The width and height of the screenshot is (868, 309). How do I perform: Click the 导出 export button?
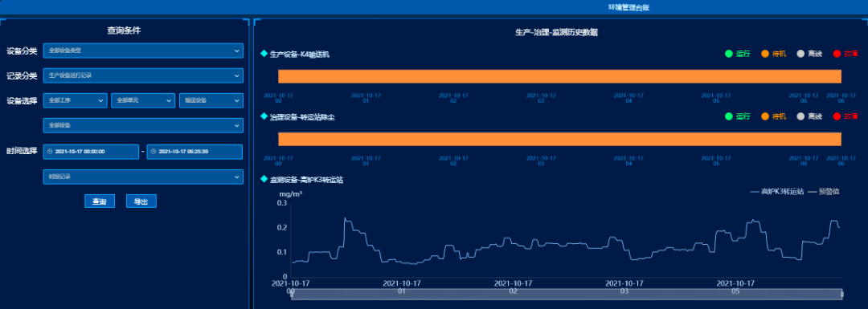[x=141, y=201]
